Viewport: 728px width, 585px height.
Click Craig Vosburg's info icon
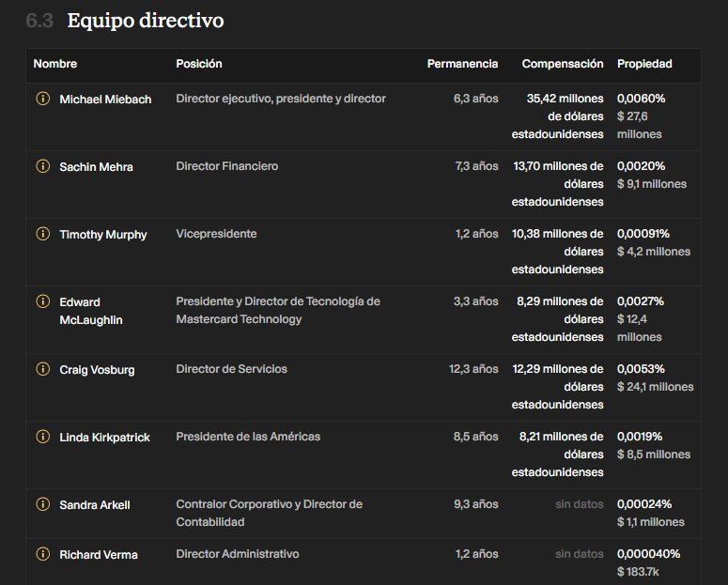pos(42,369)
